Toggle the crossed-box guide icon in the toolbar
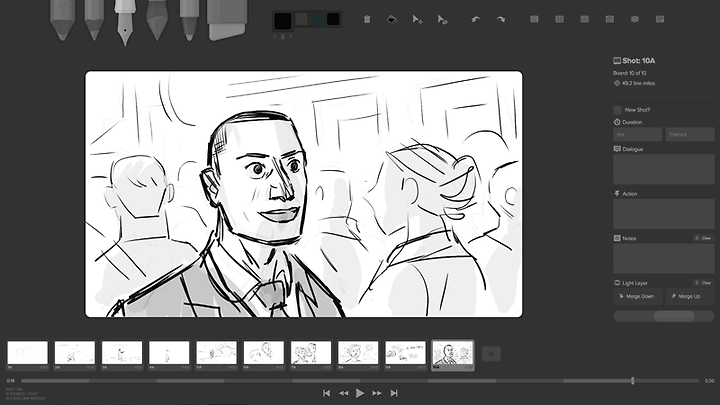The image size is (720, 405). click(609, 19)
